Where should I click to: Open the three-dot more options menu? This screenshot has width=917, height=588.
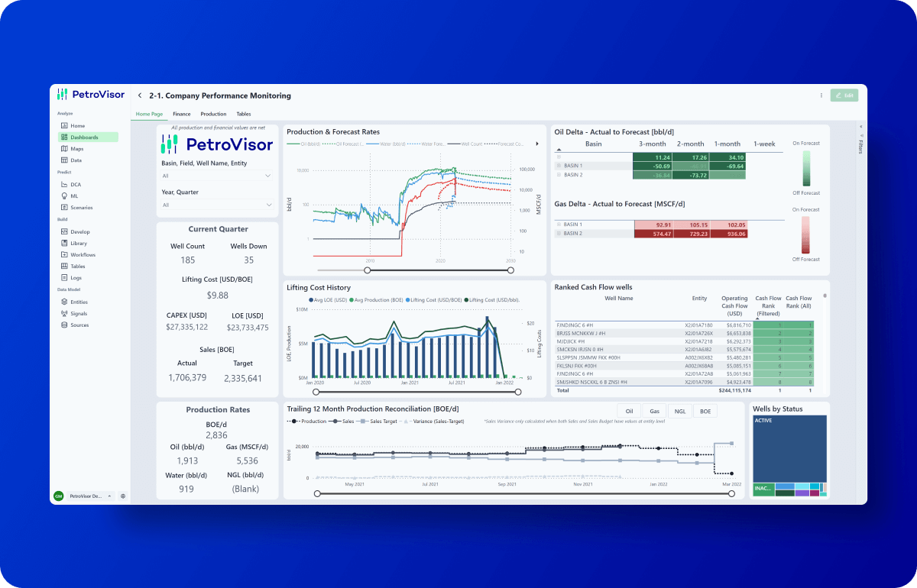pos(821,95)
